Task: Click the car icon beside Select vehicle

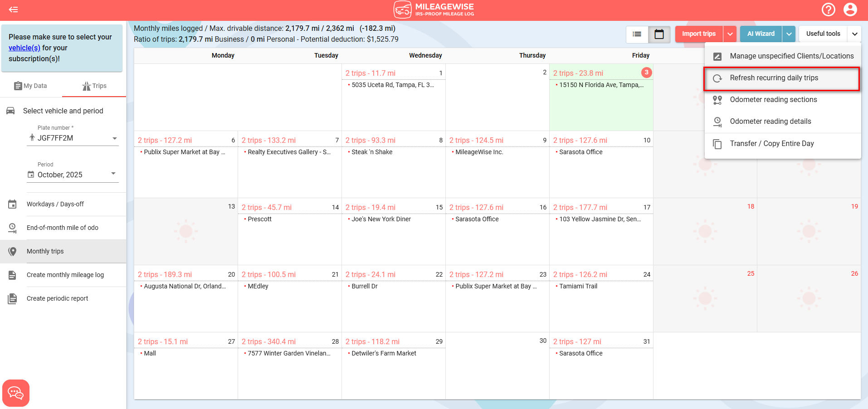Action: pyautogui.click(x=10, y=111)
